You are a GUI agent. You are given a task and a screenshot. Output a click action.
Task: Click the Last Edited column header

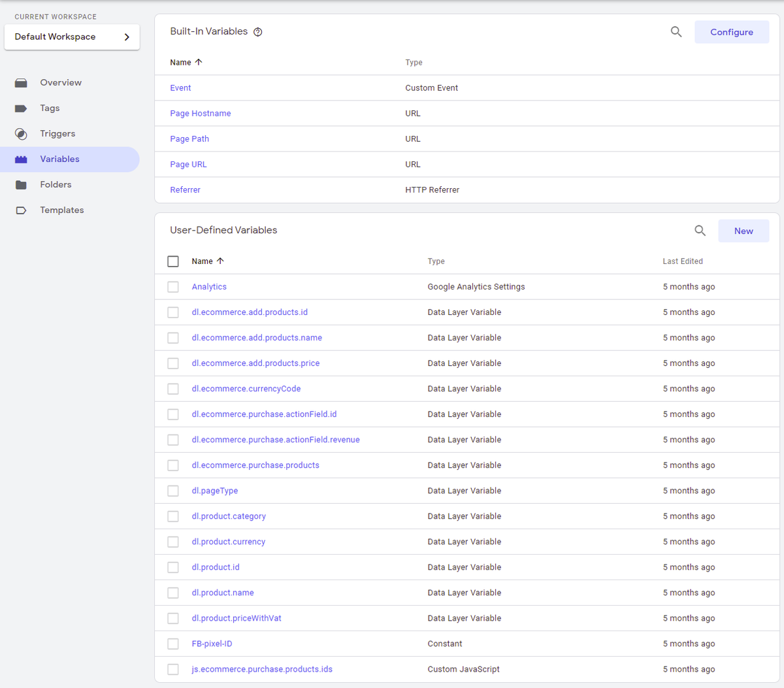[x=683, y=261]
